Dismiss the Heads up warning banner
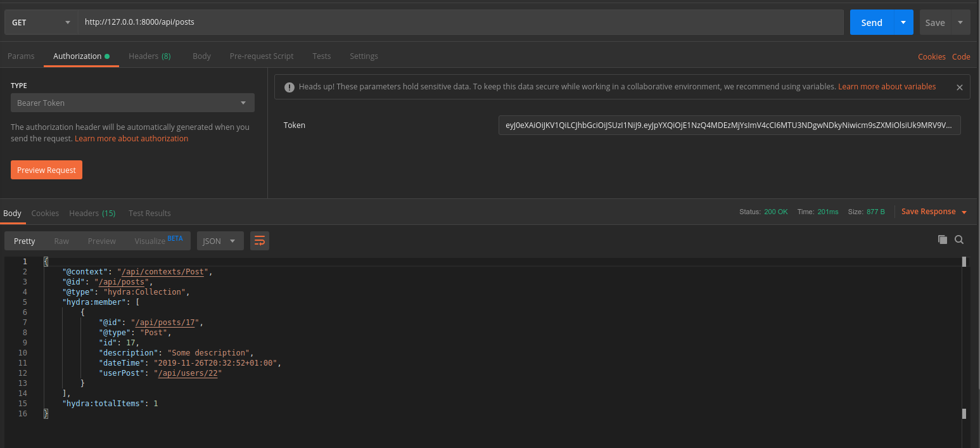This screenshot has width=980, height=448. (x=959, y=87)
